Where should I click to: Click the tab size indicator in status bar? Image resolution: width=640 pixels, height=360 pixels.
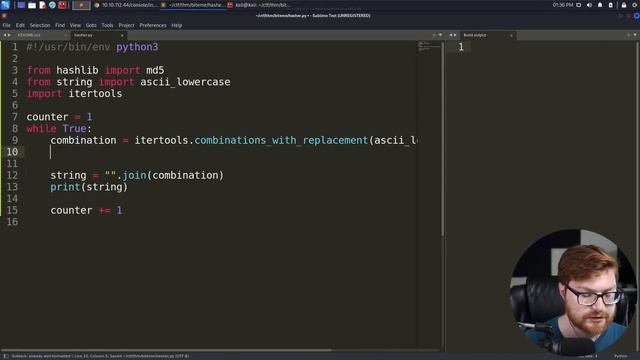(x=588, y=356)
